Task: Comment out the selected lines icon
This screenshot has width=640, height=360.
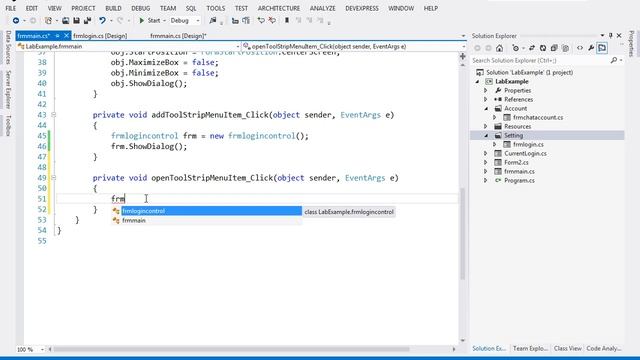Action: coord(261,20)
